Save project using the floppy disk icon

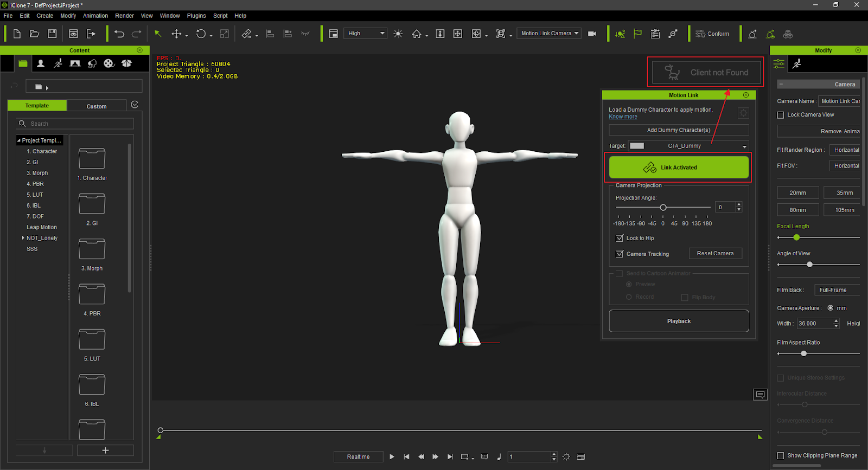52,34
